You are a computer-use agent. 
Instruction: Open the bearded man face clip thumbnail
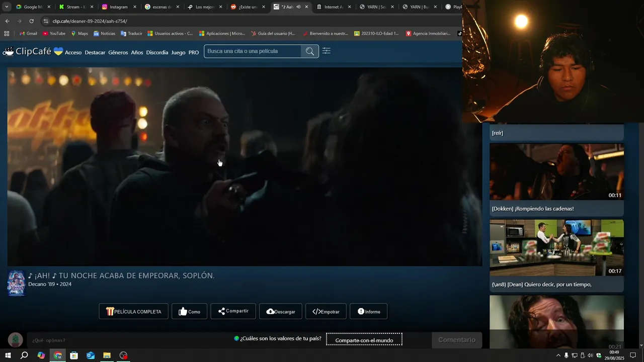(556, 322)
